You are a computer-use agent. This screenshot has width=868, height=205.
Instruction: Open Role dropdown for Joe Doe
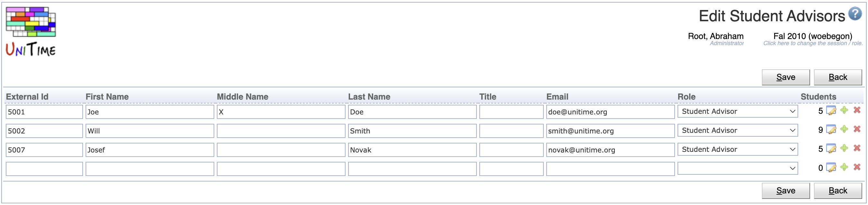tap(737, 112)
